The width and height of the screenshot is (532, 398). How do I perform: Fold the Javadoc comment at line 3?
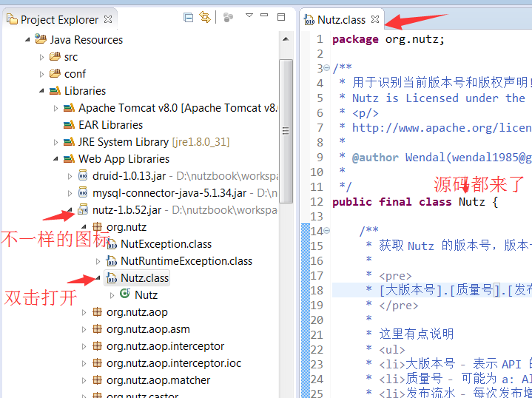[326, 68]
